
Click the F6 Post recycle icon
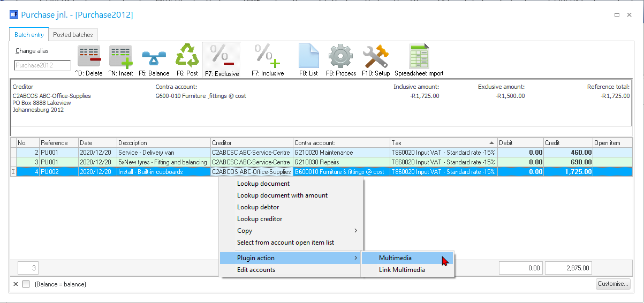point(187,56)
